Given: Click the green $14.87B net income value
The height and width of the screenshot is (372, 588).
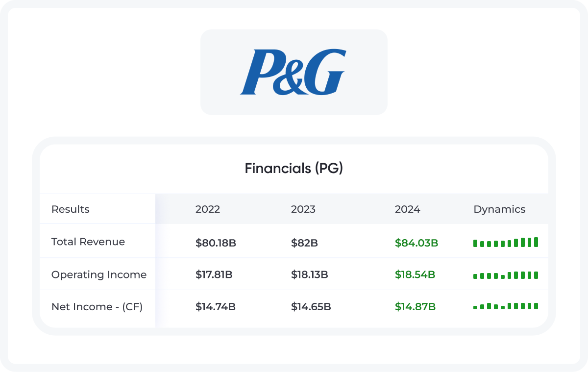Looking at the screenshot, I should pyautogui.click(x=416, y=307).
